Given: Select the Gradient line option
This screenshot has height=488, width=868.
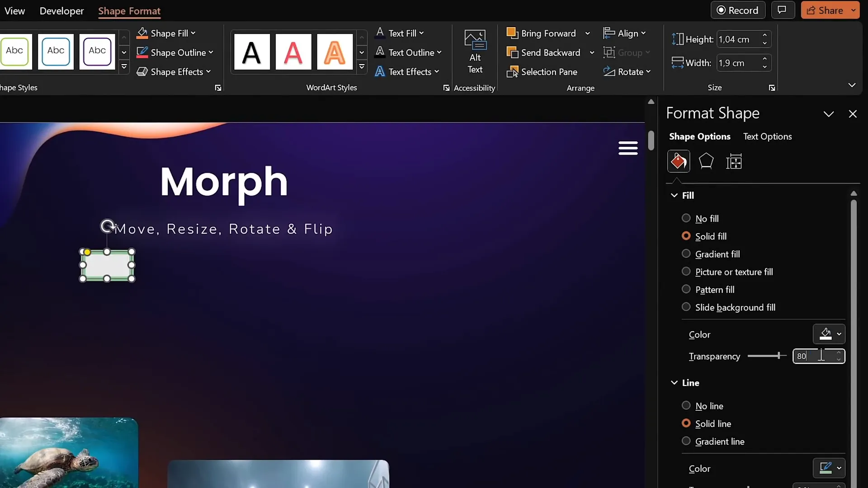Looking at the screenshot, I should pyautogui.click(x=713, y=441).
